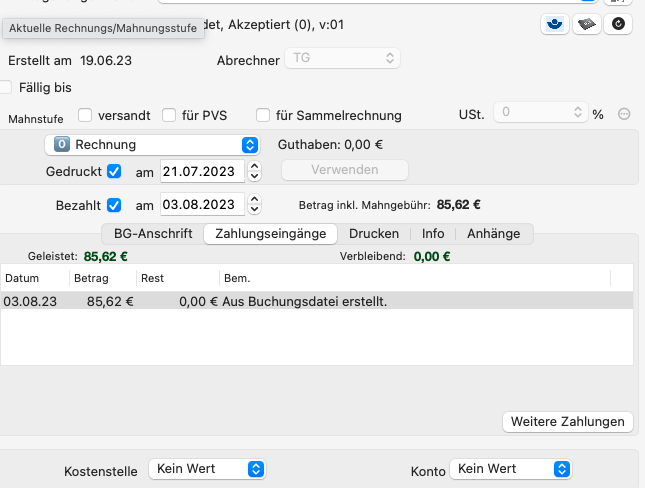This screenshot has width=645, height=488.
Task: Increment the Gedruckt date stepper up arrow
Action: point(255,166)
